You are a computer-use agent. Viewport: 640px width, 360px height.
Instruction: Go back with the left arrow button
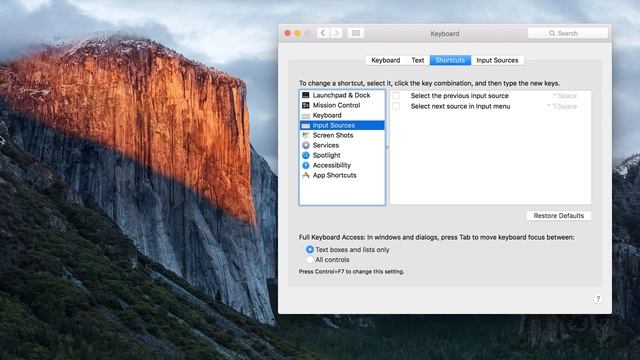pos(323,33)
